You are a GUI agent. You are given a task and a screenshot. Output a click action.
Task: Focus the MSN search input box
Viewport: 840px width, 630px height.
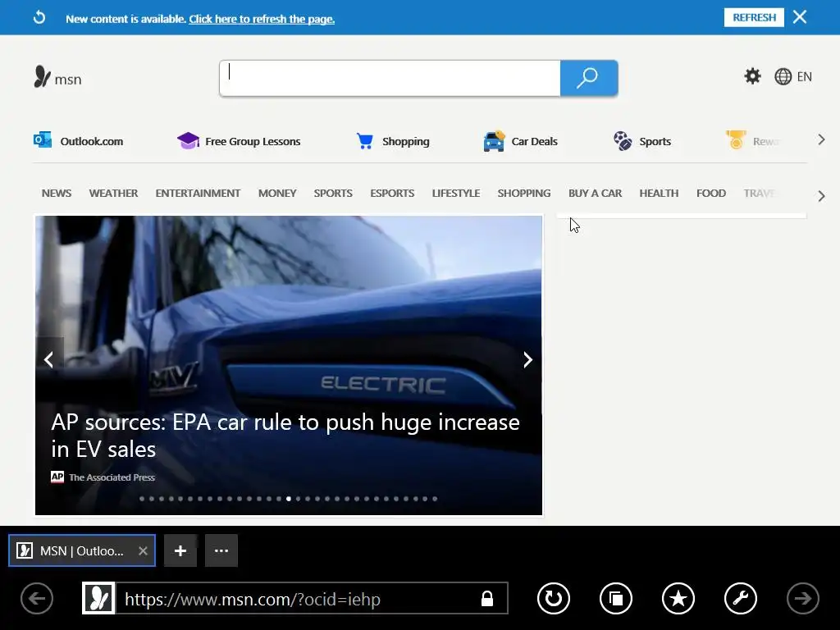click(390, 78)
